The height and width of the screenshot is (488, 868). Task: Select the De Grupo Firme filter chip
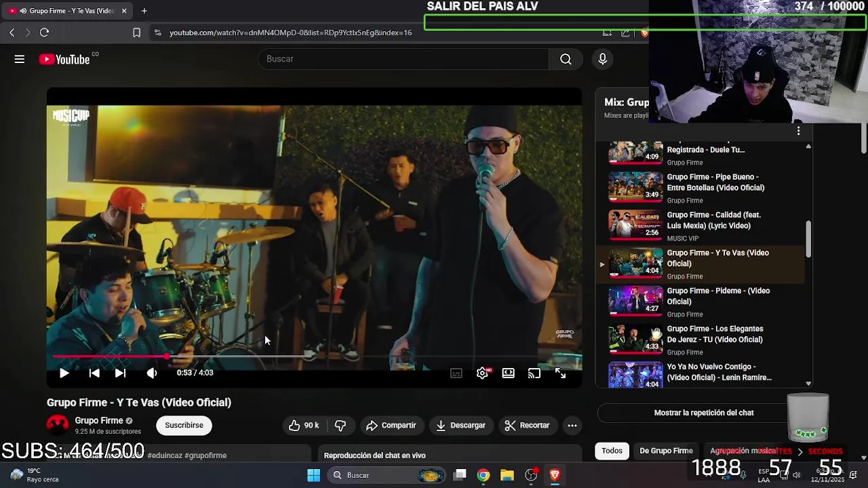666,451
